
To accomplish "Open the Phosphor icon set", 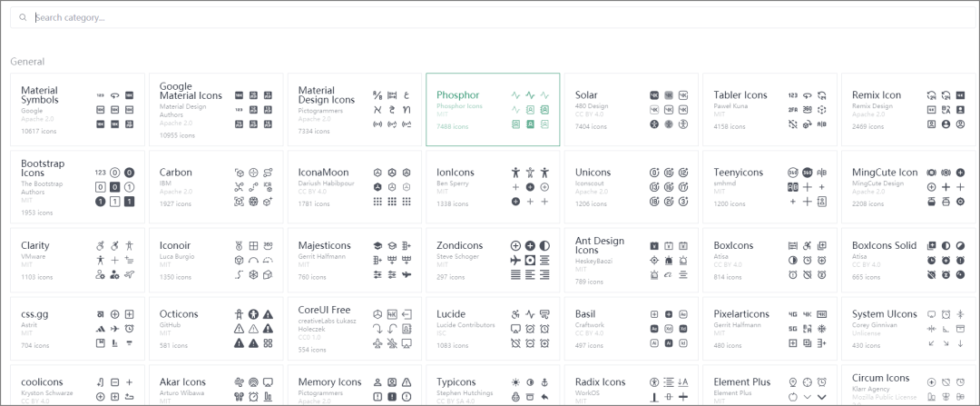I will click(493, 110).
